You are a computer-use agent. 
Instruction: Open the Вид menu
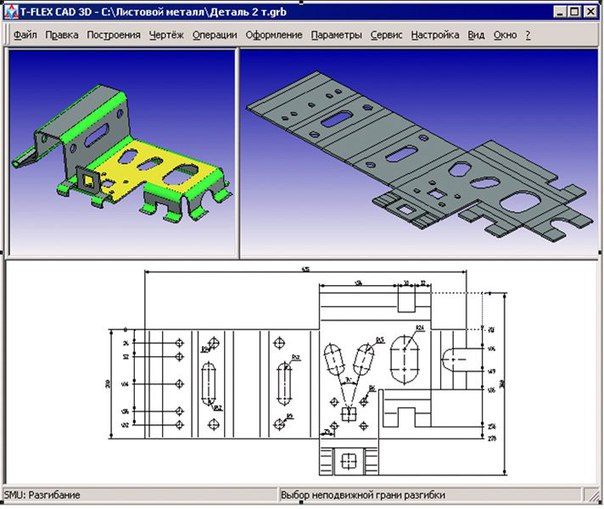[476, 35]
